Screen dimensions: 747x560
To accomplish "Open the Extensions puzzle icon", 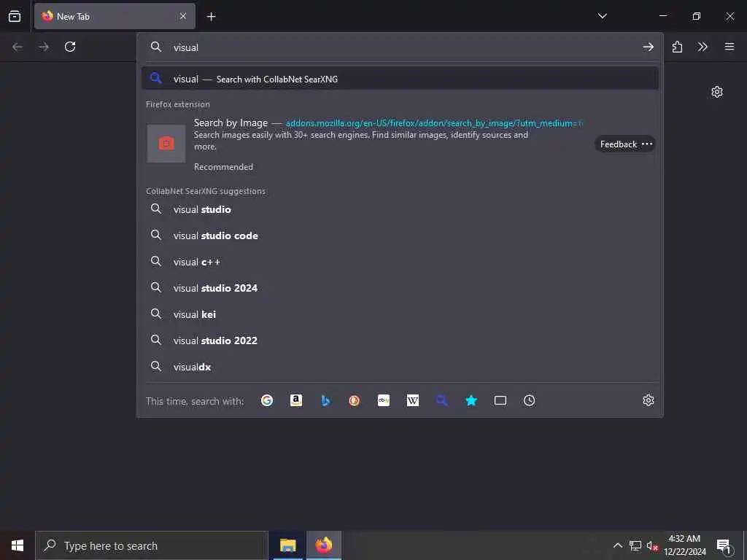I will [x=677, y=47].
